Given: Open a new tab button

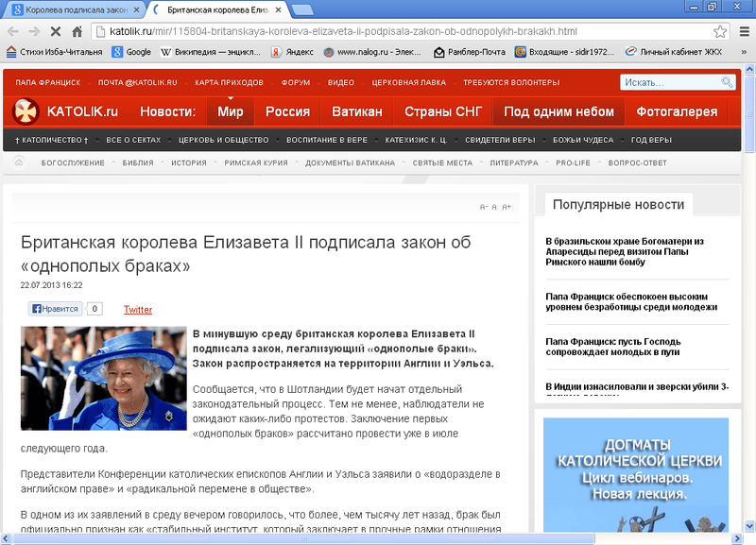Looking at the screenshot, I should pyautogui.click(x=302, y=9).
